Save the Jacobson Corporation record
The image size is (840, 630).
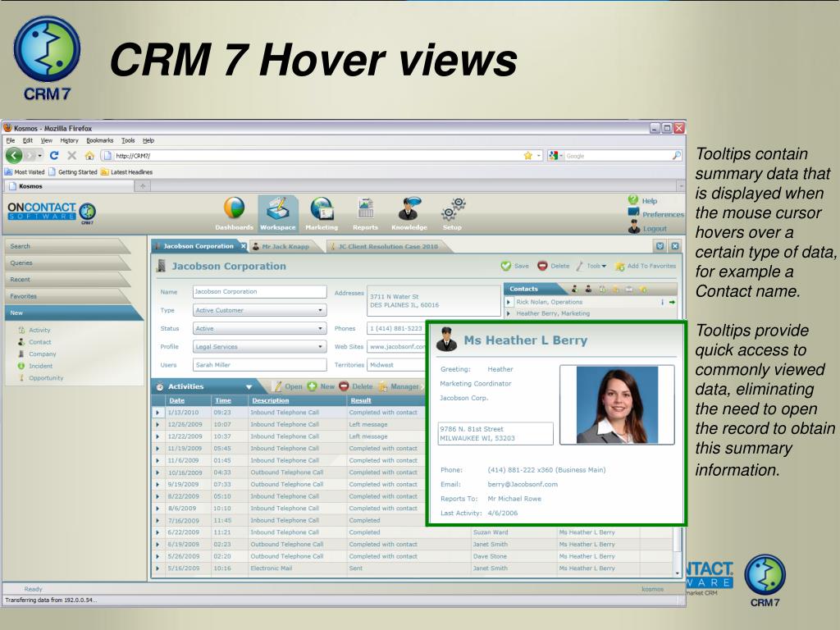click(515, 266)
